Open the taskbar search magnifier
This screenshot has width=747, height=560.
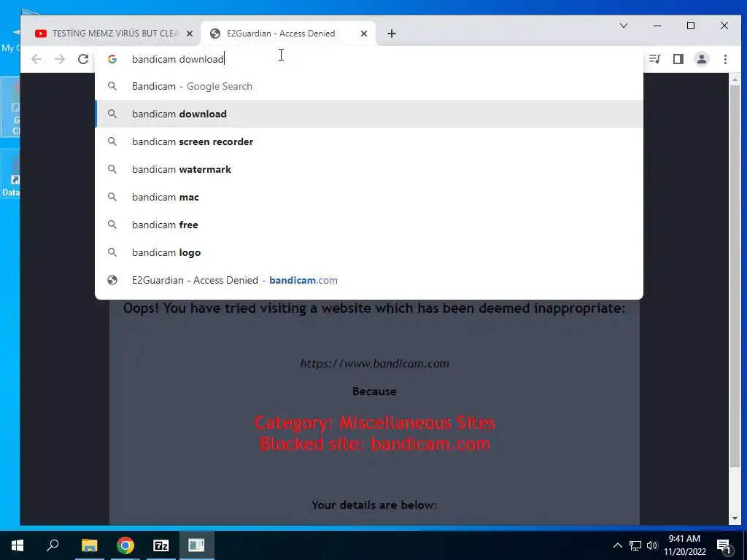[x=53, y=545]
